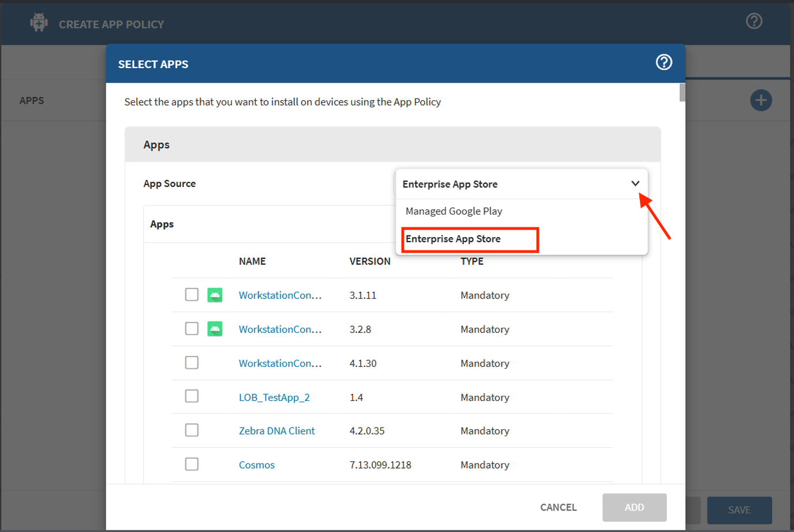Image resolution: width=794 pixels, height=532 pixels.
Task: Tick the checkbox for WorkstationCon version 3.2.8
Action: 192,329
